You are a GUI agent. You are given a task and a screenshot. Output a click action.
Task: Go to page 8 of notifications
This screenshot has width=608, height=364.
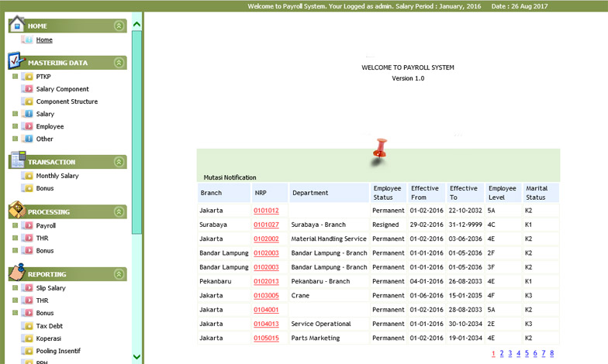point(551,353)
